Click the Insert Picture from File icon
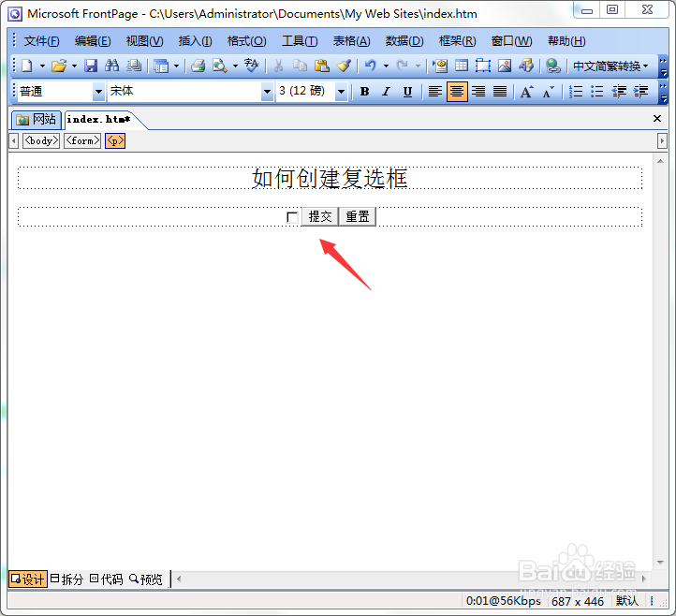Screen dimensions: 676x616 [505, 66]
